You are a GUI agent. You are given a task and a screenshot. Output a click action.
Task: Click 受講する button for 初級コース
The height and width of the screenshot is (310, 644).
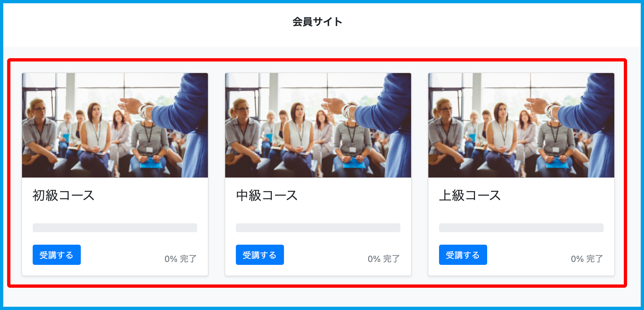(x=57, y=255)
